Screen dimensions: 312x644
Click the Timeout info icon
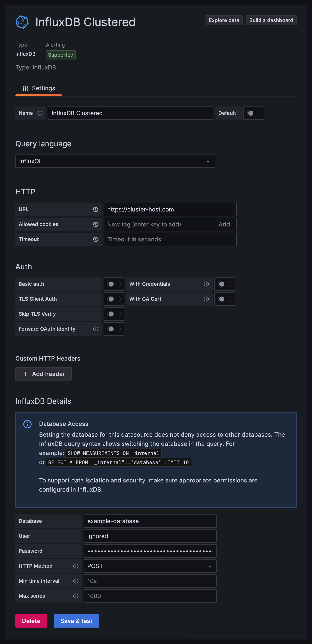[95, 239]
